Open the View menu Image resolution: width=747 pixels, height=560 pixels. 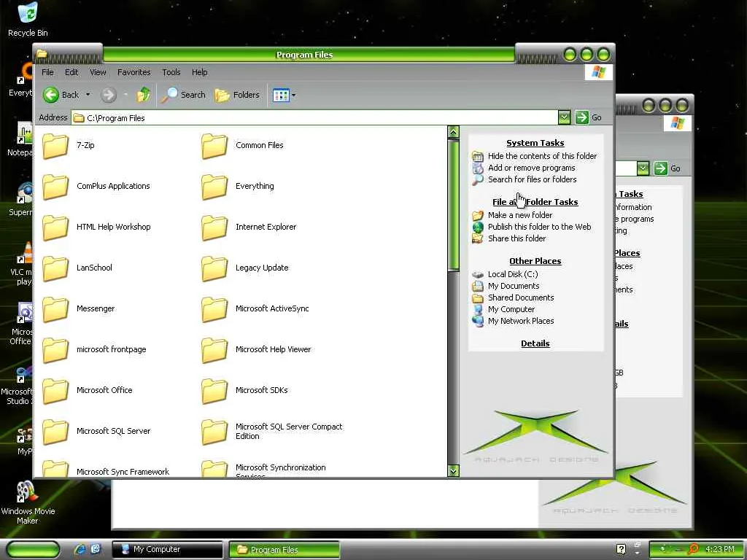[x=98, y=72]
